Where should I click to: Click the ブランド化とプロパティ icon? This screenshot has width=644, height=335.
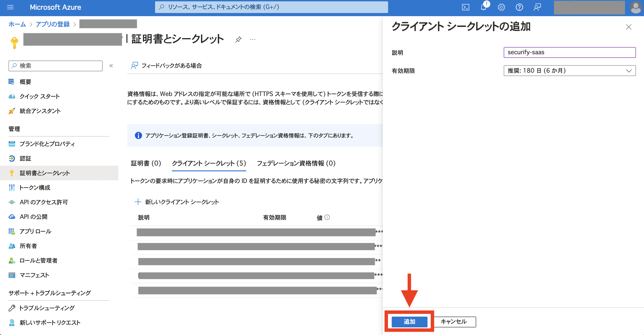pyautogui.click(x=11, y=144)
